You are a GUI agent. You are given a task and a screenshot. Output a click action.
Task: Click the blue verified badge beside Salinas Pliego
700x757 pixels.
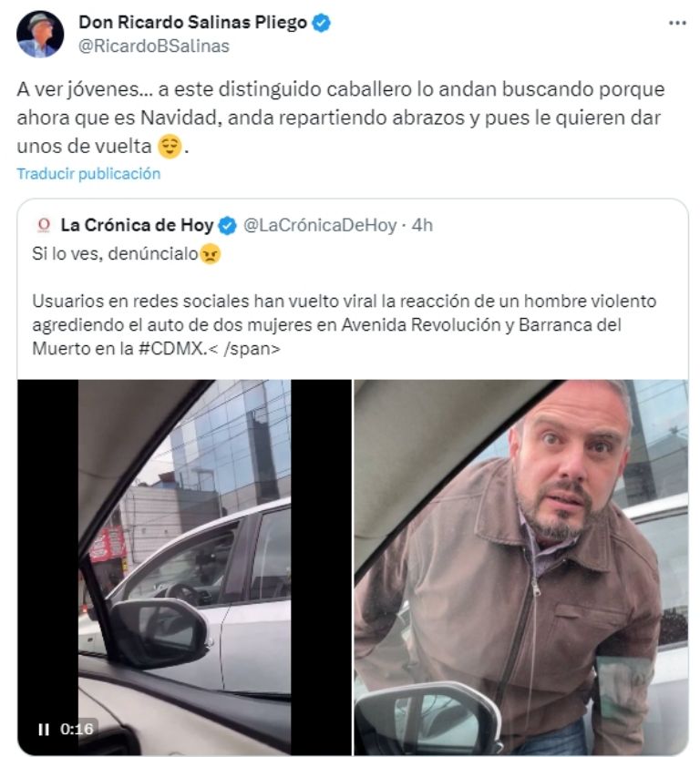click(321, 22)
